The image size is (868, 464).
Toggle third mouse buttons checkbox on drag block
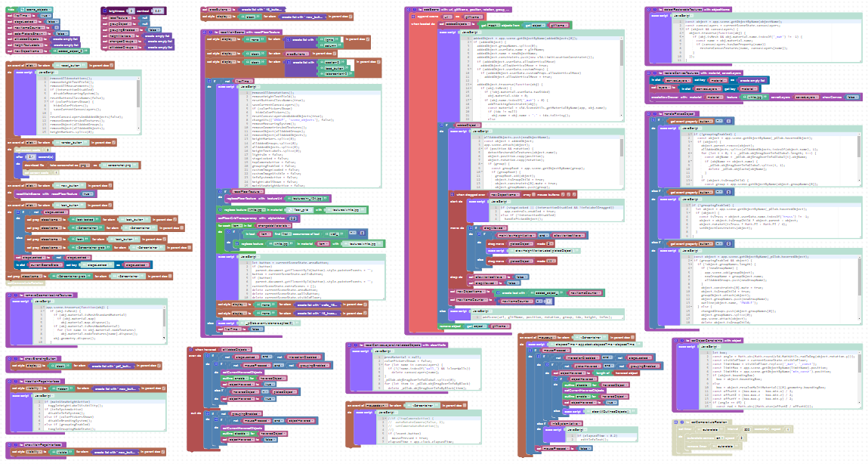[x=574, y=194]
